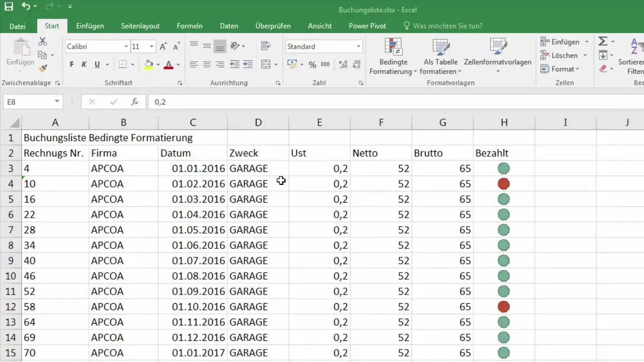644x362 pixels.
Task: Click the Save icon in quick access toolbar
Action: [9, 7]
